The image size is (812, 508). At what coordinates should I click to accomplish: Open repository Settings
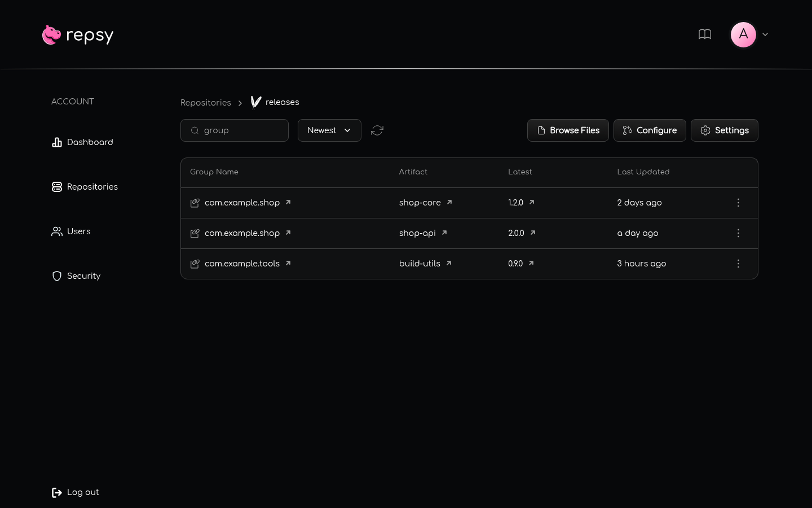point(725,130)
